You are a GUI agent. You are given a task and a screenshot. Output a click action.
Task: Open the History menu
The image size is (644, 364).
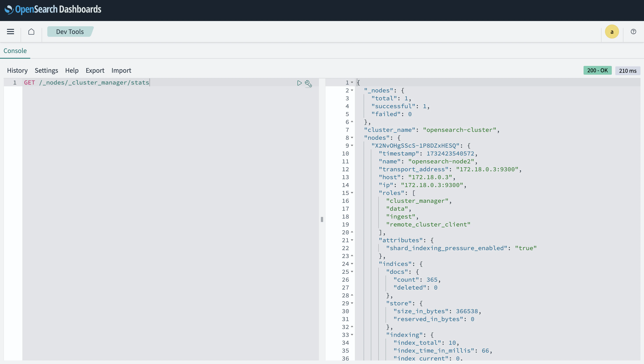click(x=17, y=71)
